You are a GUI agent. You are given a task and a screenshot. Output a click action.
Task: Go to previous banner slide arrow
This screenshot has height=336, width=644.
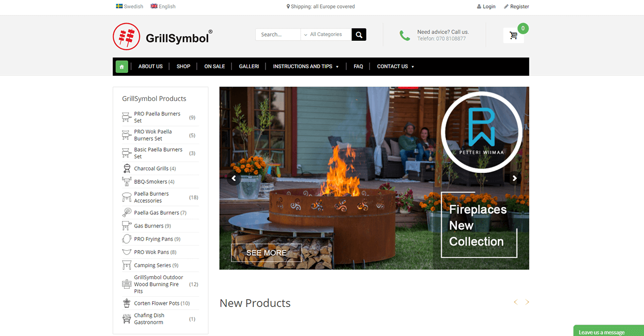tap(233, 178)
